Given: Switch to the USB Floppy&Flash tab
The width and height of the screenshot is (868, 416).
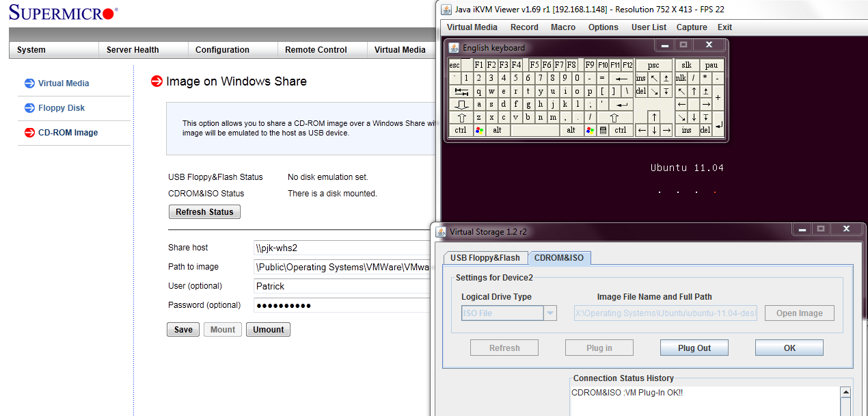Looking at the screenshot, I should (485, 258).
